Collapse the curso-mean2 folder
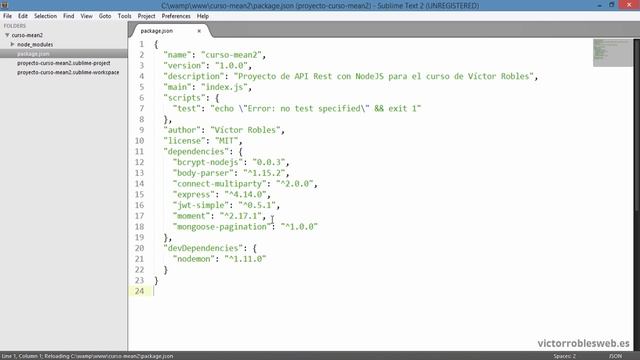Viewport: 640px width, 360px height. (7, 35)
